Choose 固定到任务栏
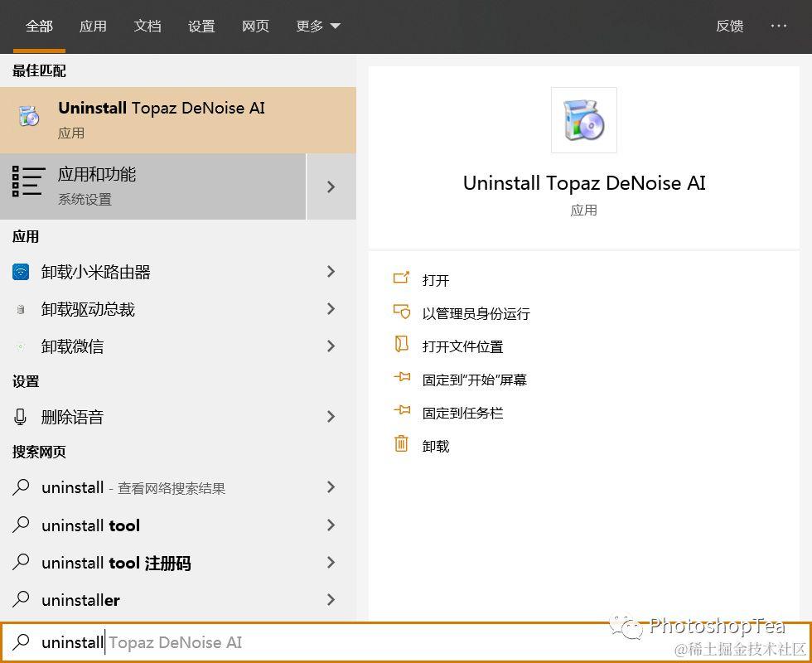 [462, 413]
